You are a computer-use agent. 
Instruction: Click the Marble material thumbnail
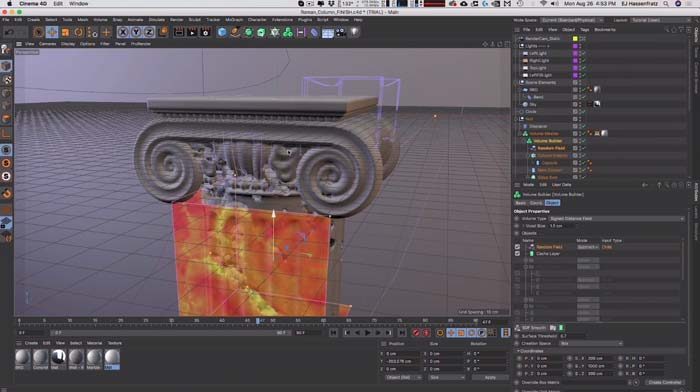(94, 359)
